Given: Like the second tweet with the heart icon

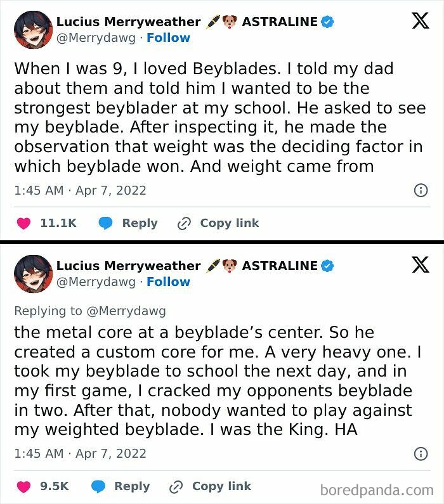Looking at the screenshot, I should tap(24, 486).
